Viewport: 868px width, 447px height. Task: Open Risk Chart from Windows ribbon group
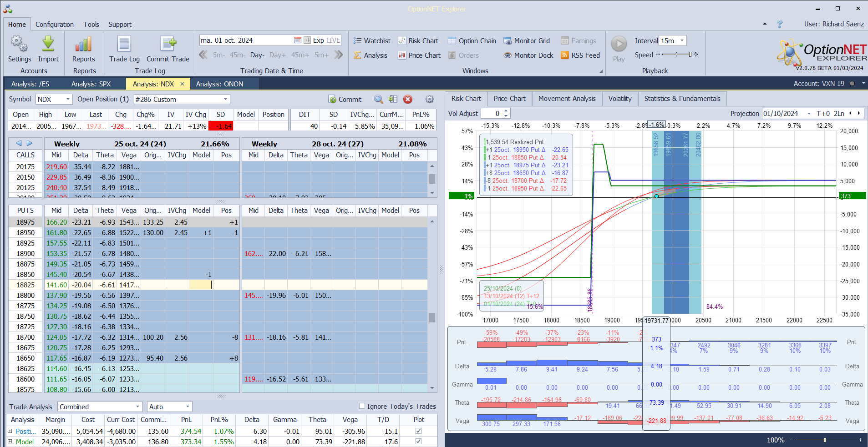(418, 41)
